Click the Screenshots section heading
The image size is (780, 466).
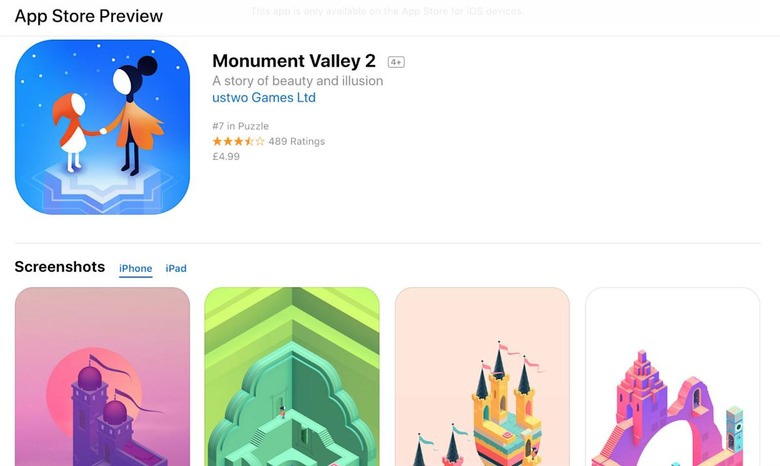click(x=60, y=267)
